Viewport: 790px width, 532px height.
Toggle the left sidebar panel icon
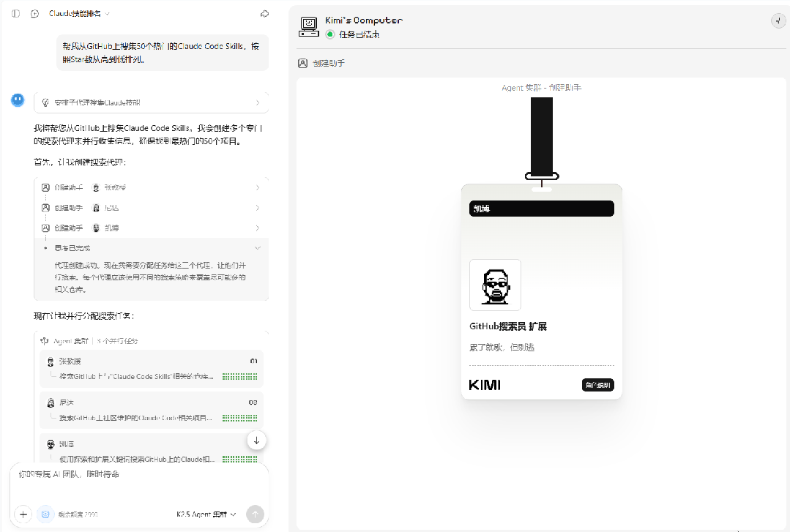click(x=15, y=14)
